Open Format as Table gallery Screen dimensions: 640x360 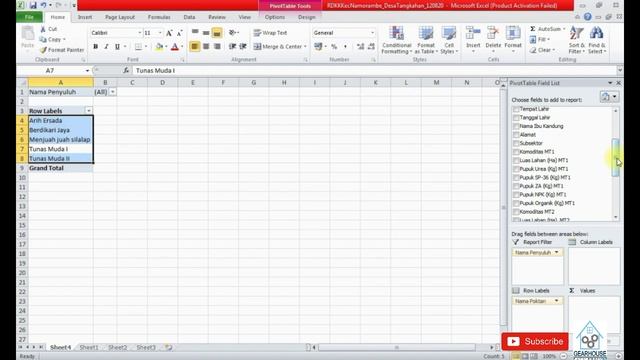426,40
